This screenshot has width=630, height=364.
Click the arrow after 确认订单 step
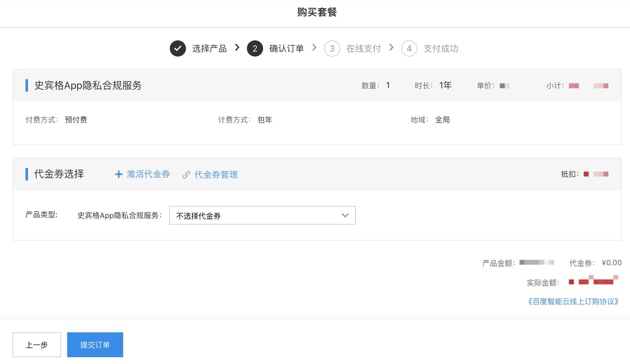314,48
